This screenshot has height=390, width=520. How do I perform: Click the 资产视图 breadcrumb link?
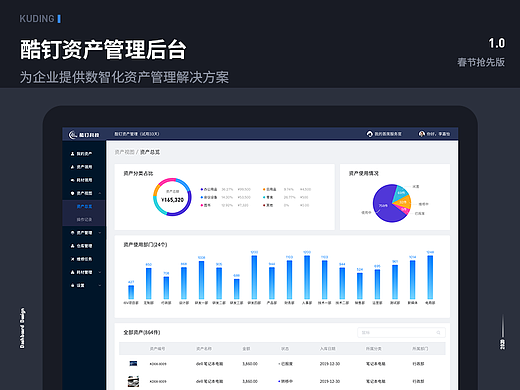[124, 152]
